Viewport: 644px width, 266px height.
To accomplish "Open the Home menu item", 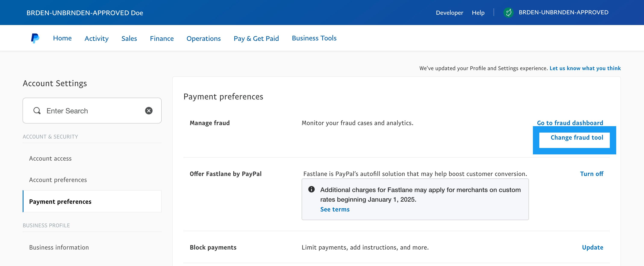I will (62, 38).
